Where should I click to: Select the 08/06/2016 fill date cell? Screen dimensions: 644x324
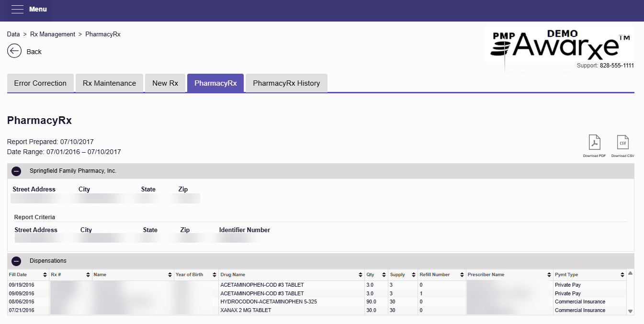pyautogui.click(x=22, y=302)
